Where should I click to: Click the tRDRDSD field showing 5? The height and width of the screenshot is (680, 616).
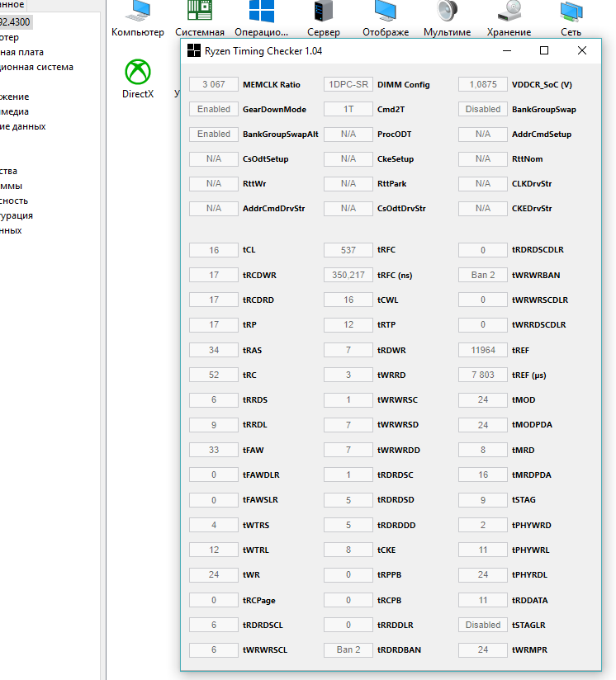[348, 499]
